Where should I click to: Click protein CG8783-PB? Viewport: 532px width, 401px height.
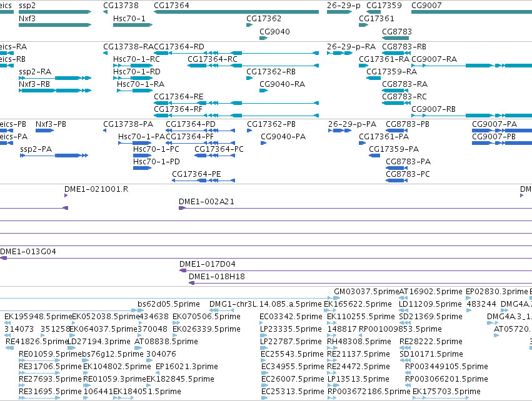[x=396, y=131]
